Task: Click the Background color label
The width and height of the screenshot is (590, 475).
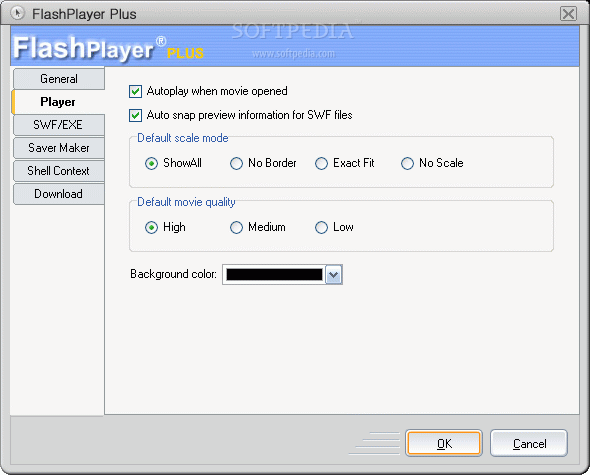Action: (x=173, y=274)
